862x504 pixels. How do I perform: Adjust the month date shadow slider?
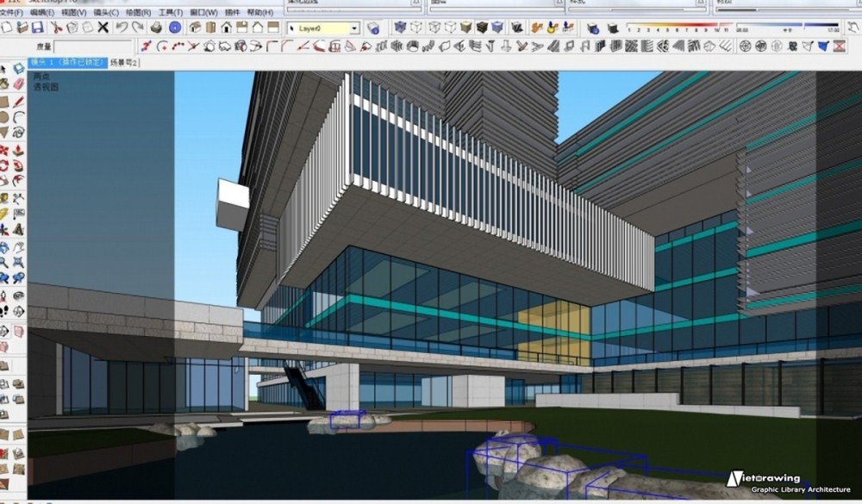coord(678,25)
